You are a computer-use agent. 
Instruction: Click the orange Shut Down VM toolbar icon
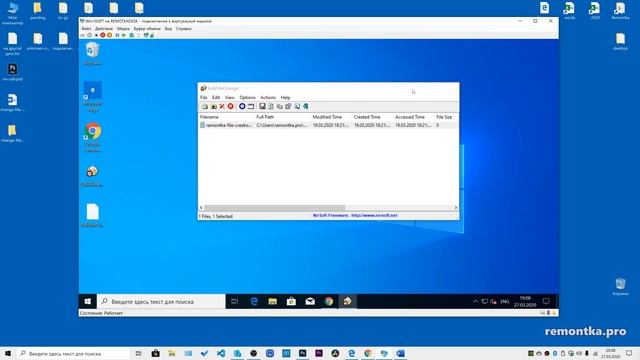(109, 36)
